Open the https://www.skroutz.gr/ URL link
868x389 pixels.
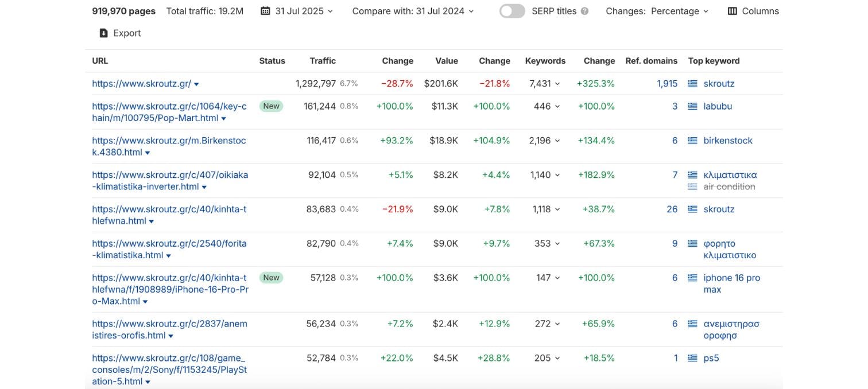pyautogui.click(x=141, y=84)
